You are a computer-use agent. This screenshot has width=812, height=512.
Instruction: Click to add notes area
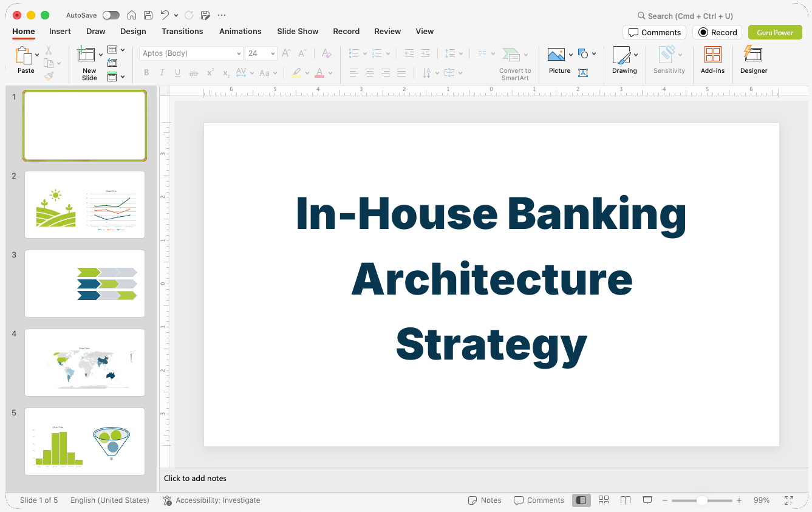coord(484,479)
